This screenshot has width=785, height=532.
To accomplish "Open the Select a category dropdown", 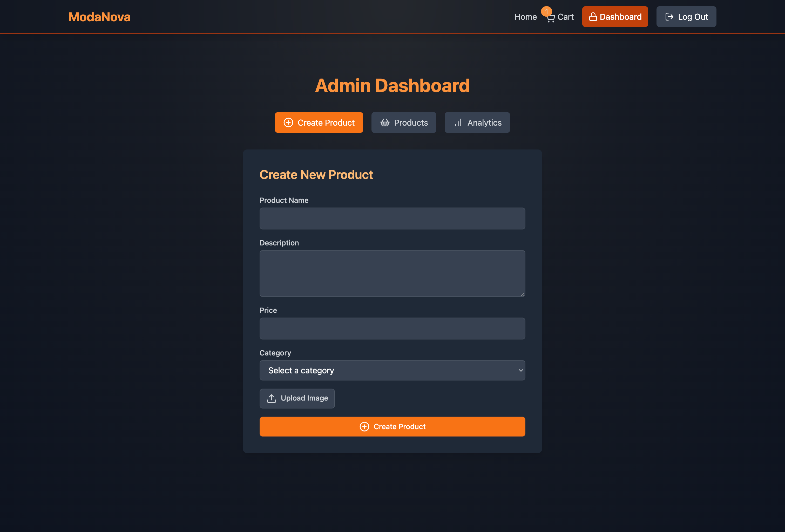I will pyautogui.click(x=392, y=371).
